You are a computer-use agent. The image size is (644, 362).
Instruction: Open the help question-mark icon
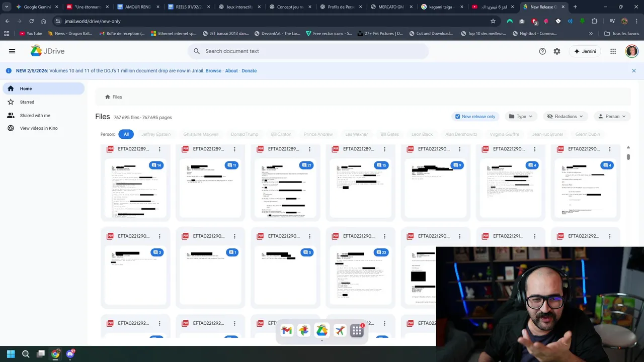(x=542, y=51)
